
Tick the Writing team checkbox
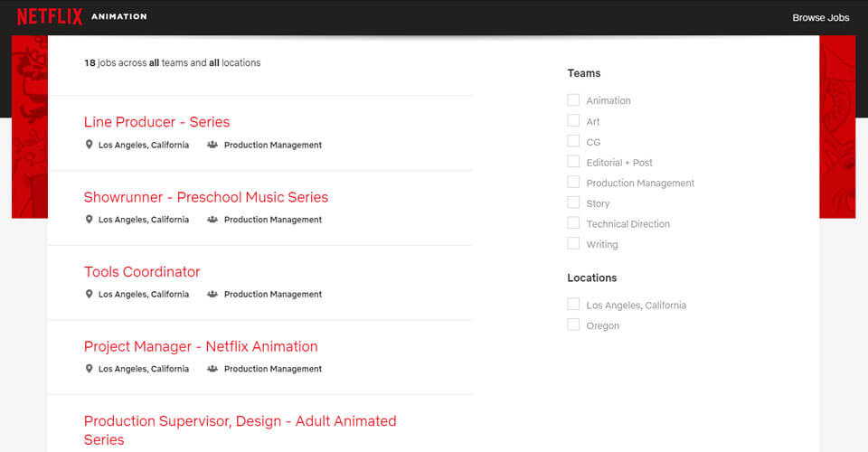[x=573, y=243]
